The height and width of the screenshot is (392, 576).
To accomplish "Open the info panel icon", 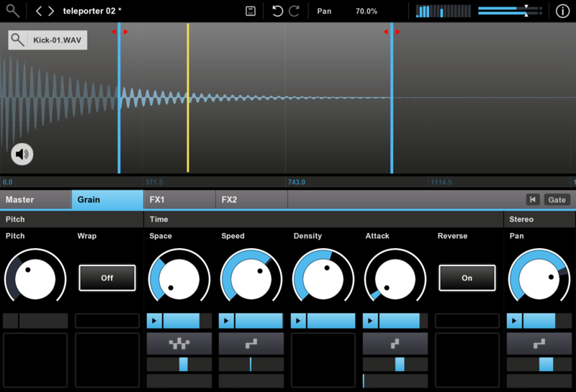I will [x=562, y=12].
